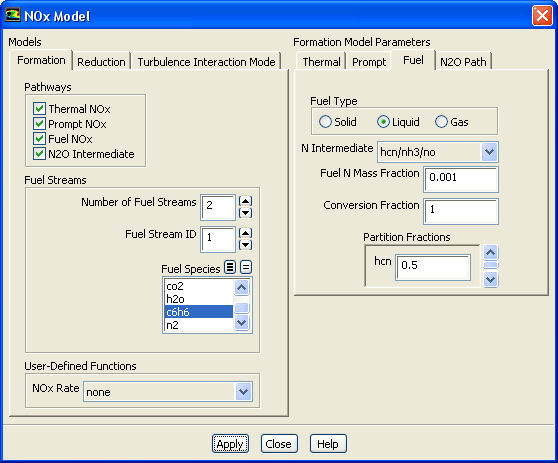
Task: Choose Solid fuel type option
Action: coord(325,122)
